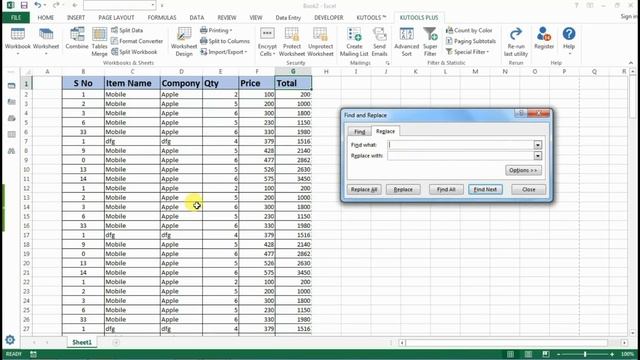The image size is (640, 360).
Task: Switch to the HOME ribbon tab
Action: pos(46,18)
